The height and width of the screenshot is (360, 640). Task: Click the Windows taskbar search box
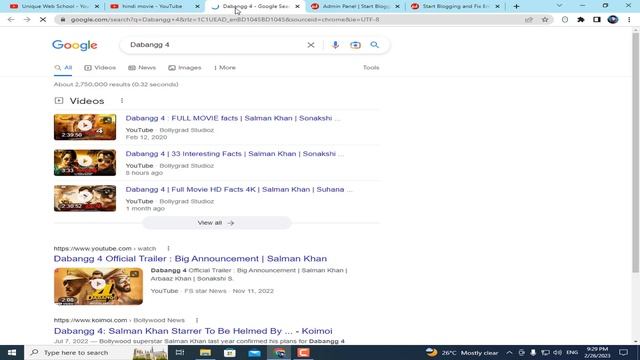click(96, 353)
